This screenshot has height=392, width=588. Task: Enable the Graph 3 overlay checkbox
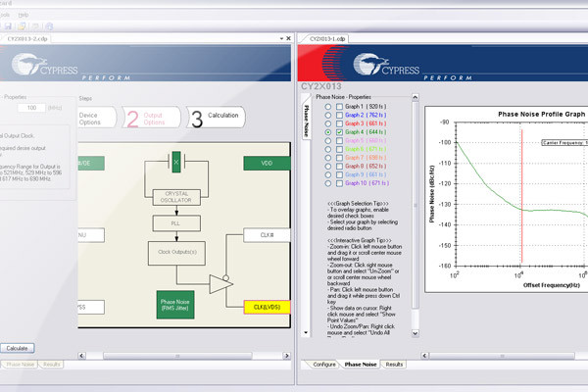(x=339, y=123)
